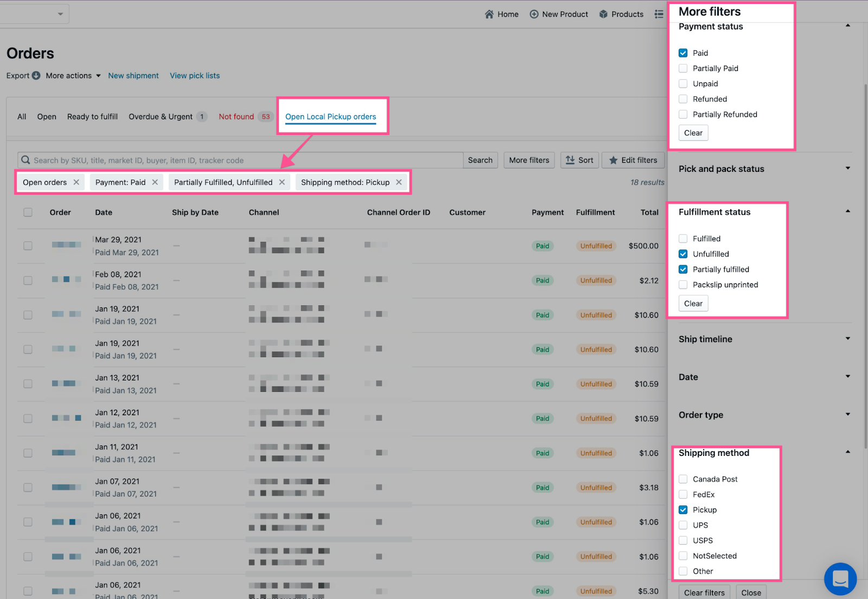
Task: Uncheck the Paid payment status checkbox
Action: pos(683,53)
